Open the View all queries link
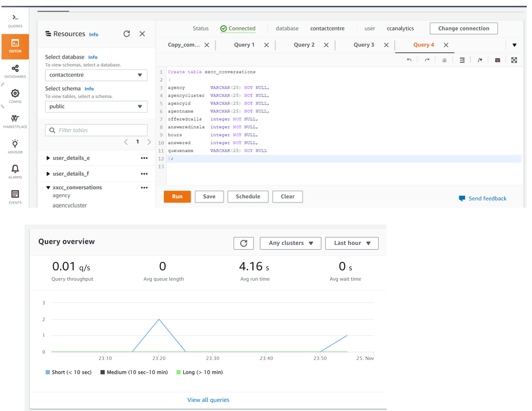532x411 pixels. tap(208, 400)
